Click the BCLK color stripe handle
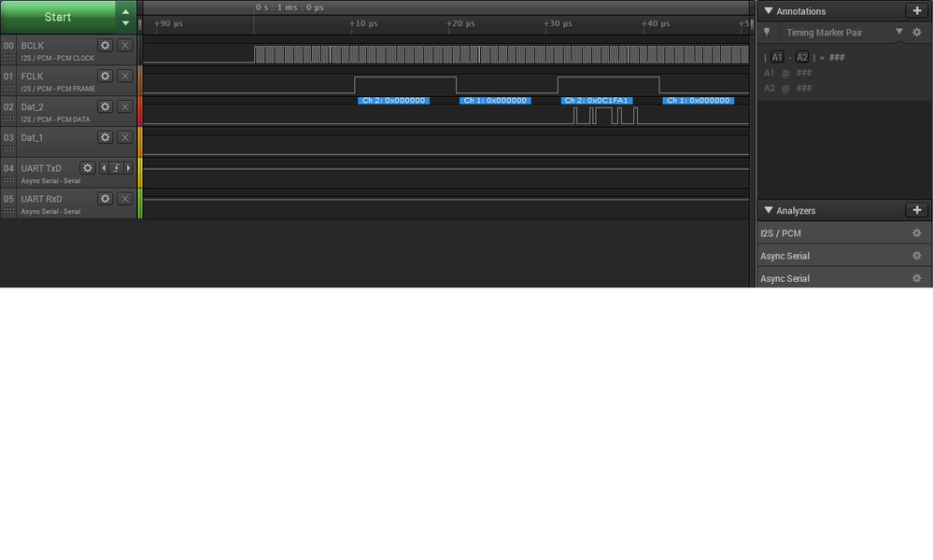Image resolution: width=933 pixels, height=560 pixels. point(140,50)
